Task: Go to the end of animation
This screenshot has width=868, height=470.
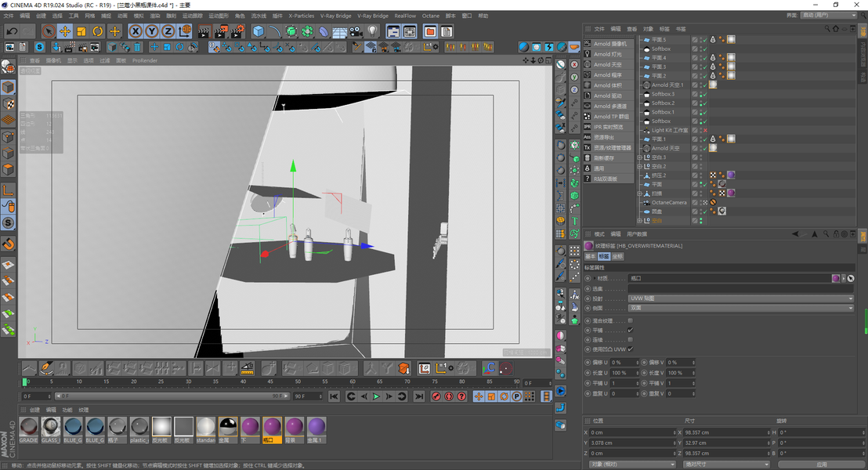Action: [x=419, y=396]
